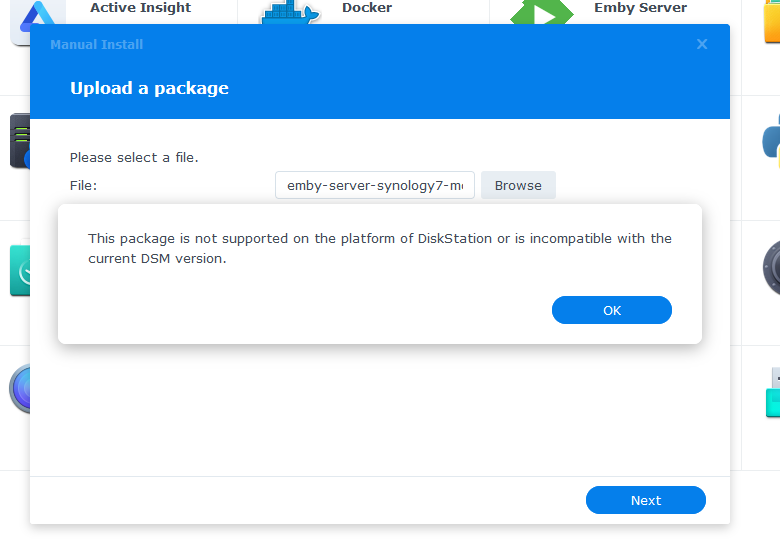Viewport: 780px width, 551px height.
Task: Select the blue circular icon at left edge
Action: [19, 390]
